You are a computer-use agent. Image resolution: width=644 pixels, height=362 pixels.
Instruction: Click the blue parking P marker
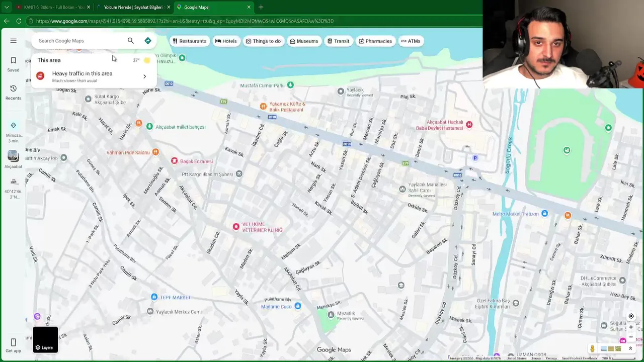coord(475,158)
